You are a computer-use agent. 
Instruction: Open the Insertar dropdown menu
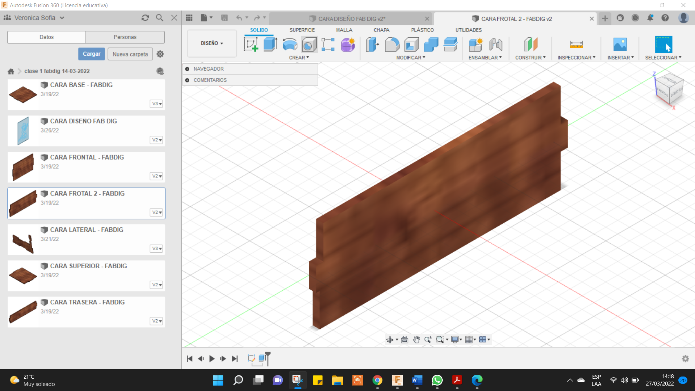click(621, 58)
